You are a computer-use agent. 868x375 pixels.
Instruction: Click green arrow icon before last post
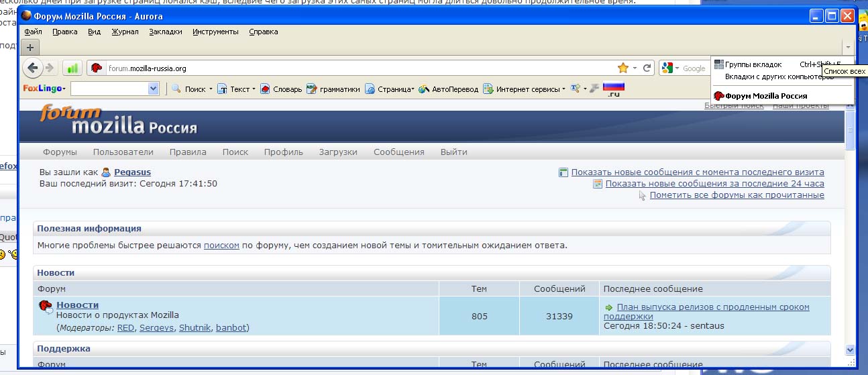coord(609,307)
